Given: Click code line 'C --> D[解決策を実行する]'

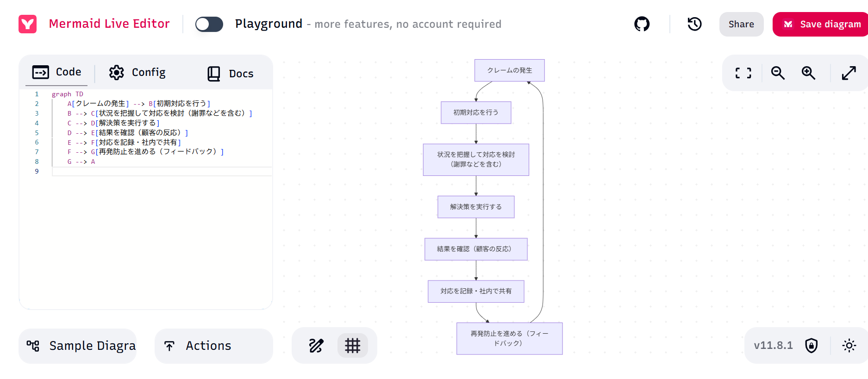Looking at the screenshot, I should tap(113, 123).
